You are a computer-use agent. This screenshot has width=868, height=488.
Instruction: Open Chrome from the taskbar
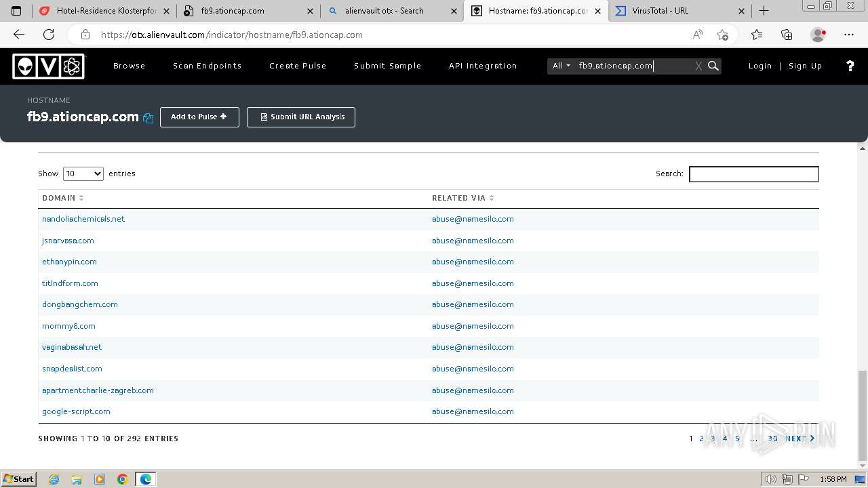pyautogui.click(x=123, y=479)
